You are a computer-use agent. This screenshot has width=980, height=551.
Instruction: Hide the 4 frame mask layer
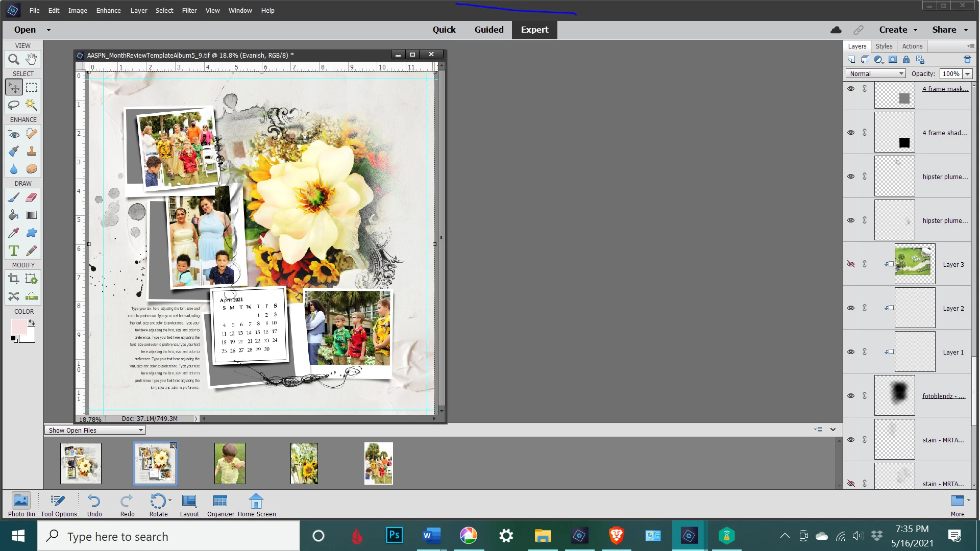pos(851,89)
